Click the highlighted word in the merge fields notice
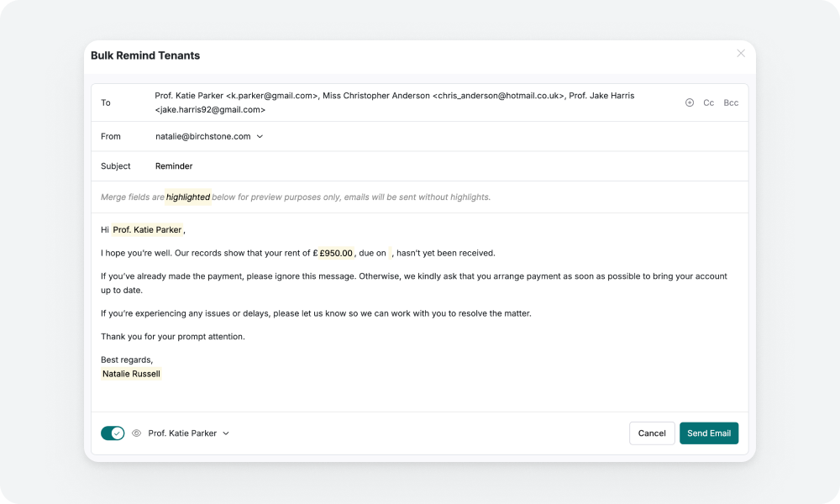Viewport: 840px width, 504px height. click(188, 197)
